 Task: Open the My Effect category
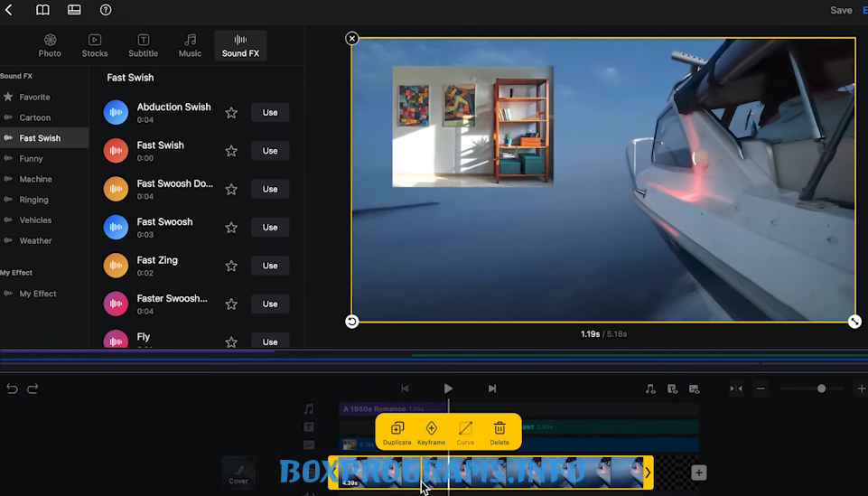click(37, 294)
